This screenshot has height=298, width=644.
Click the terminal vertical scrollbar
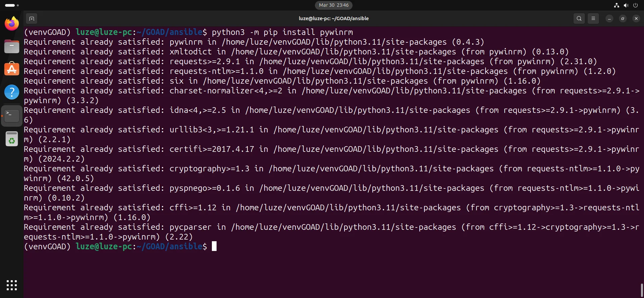click(x=642, y=290)
